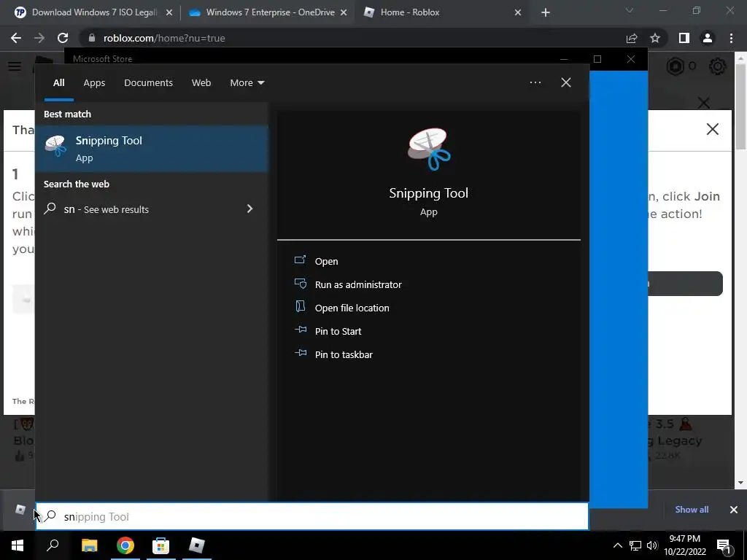Click Open action for Snipping Tool
This screenshot has height=560, width=747.
coord(326,261)
